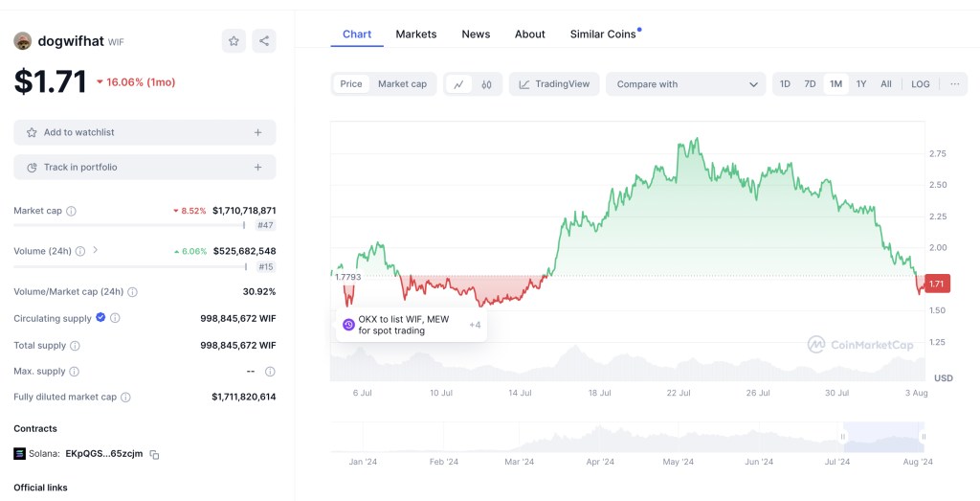Click the dogwifhat coin logo

(x=23, y=41)
